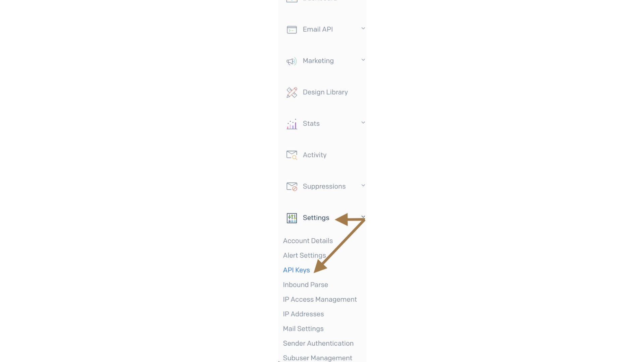Viewport: 644px width, 362px height.
Task: Click the Settings grid panel icon
Action: [x=291, y=218]
